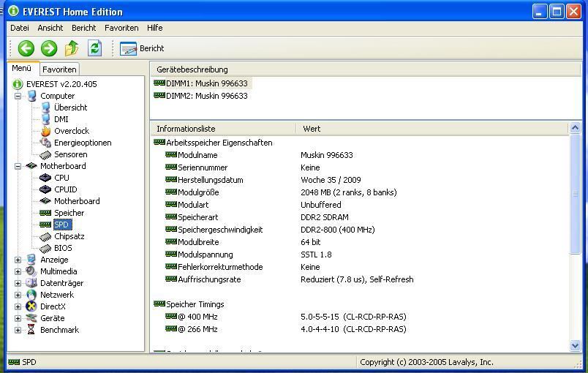Select the highlighted SPD tree entry
Viewport: 588px width, 373px height.
tap(62, 225)
